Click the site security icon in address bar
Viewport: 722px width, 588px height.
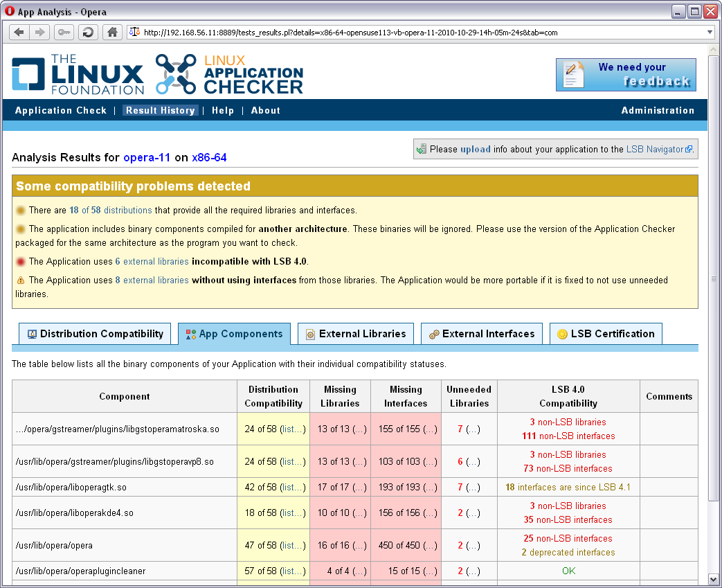point(134,33)
